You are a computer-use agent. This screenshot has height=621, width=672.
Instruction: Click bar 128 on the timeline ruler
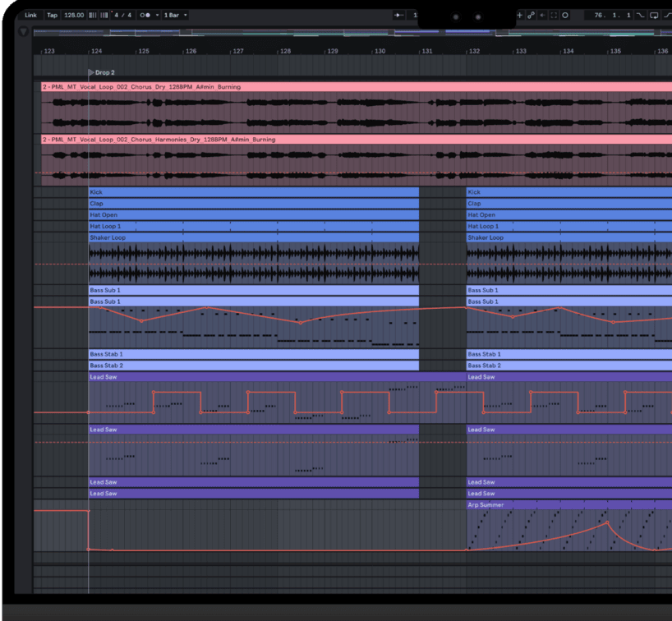tap(285, 51)
